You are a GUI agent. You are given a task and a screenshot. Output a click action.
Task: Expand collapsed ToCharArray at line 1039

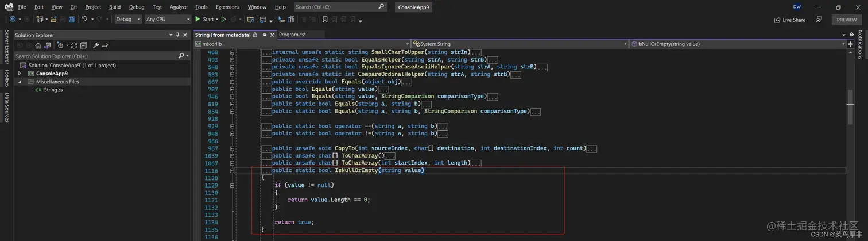click(x=232, y=156)
